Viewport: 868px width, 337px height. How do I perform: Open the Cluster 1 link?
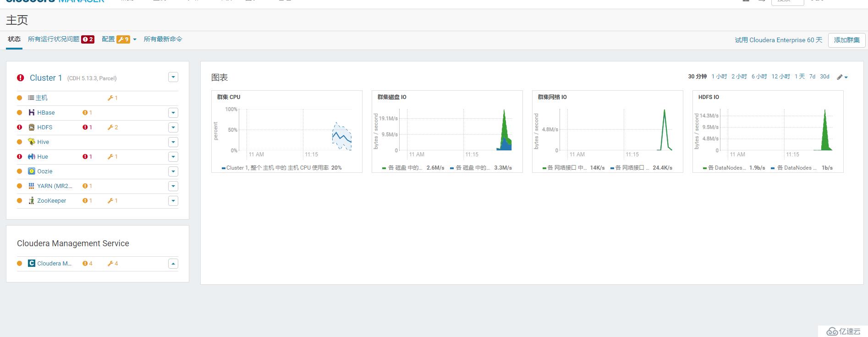[46, 78]
